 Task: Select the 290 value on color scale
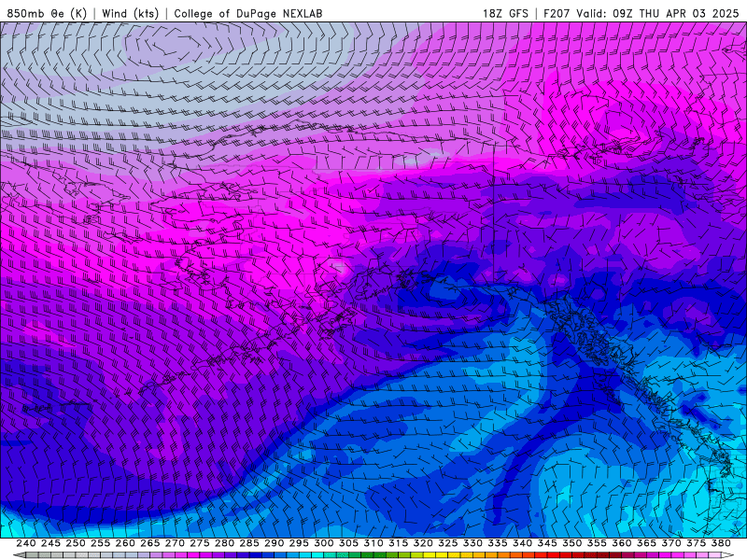pyautogui.click(x=274, y=543)
